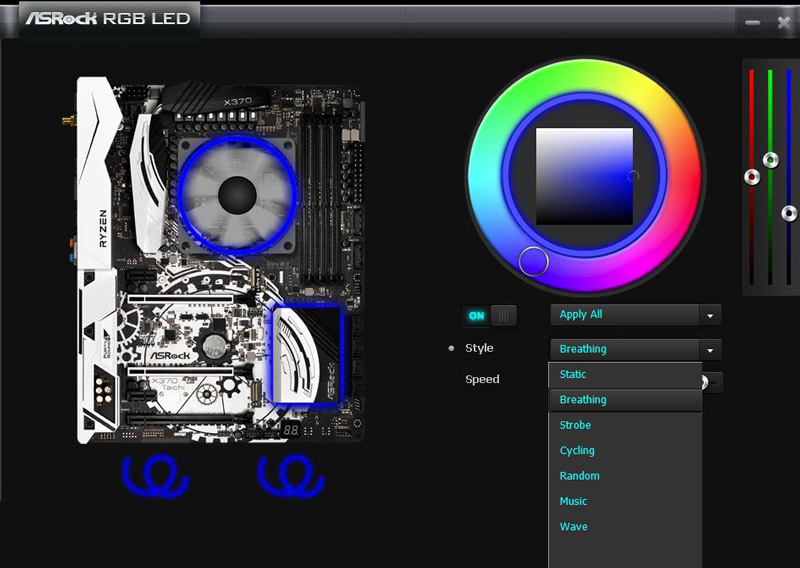Click the Style bullet radio dot
Viewport: 800px width, 568px height.
pyautogui.click(x=451, y=349)
